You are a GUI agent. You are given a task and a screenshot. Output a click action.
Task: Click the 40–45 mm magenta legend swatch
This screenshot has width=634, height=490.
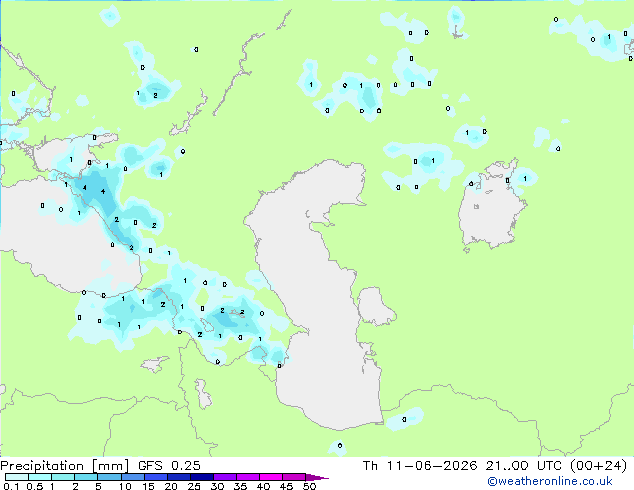(271, 477)
